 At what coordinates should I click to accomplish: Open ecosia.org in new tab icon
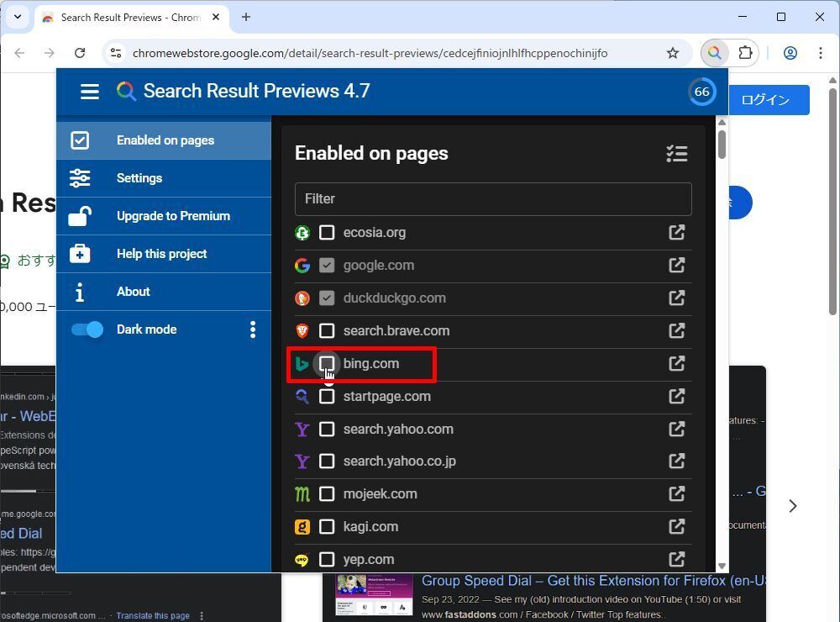[x=676, y=233]
